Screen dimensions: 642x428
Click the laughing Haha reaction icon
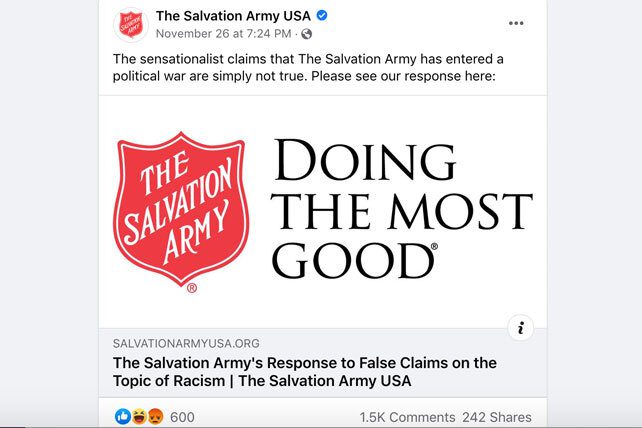139,417
